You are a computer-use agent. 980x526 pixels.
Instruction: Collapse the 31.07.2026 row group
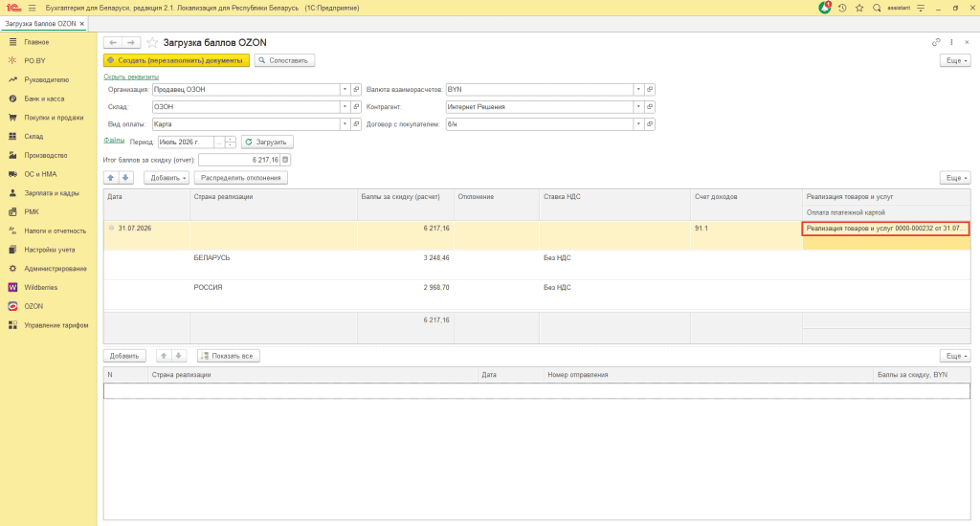click(x=111, y=228)
